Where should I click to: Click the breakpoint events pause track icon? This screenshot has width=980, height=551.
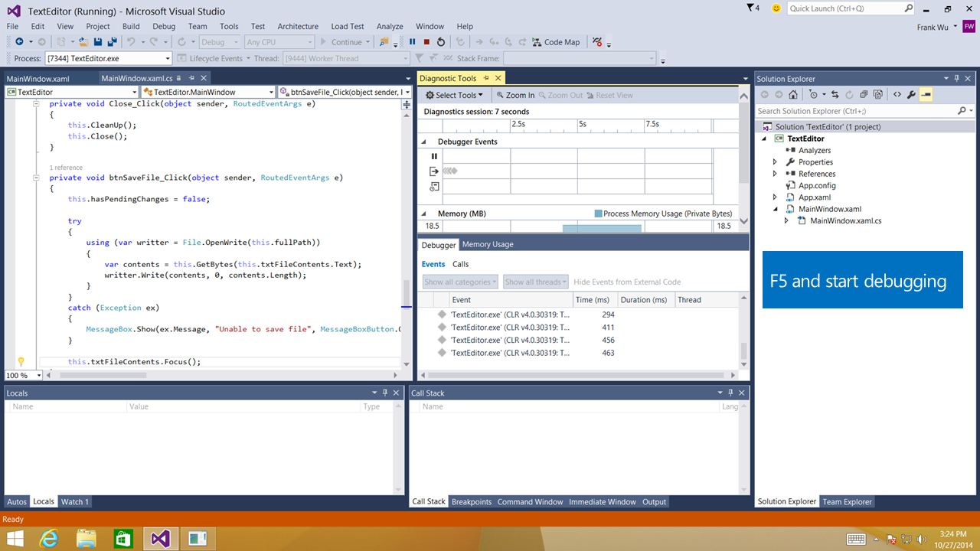coord(434,156)
